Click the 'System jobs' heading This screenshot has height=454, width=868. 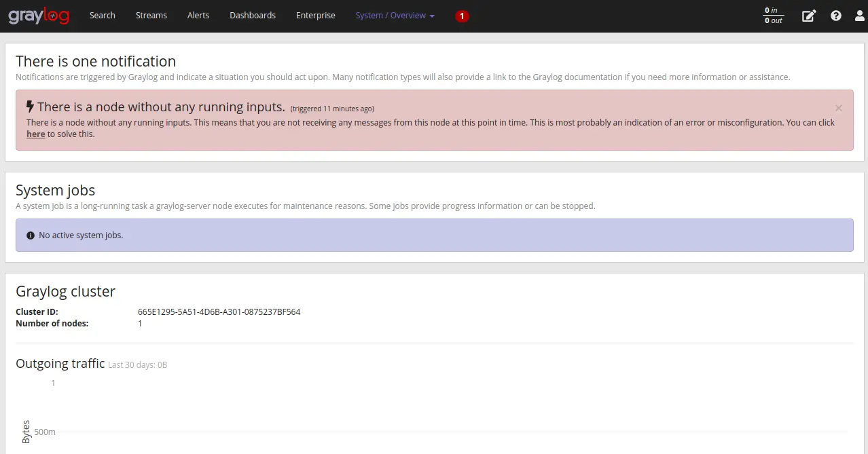click(56, 191)
